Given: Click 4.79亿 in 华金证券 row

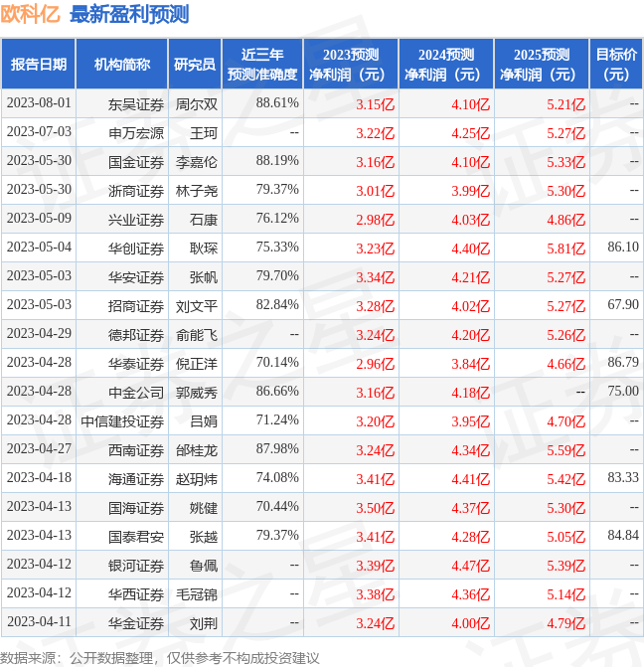Looking at the screenshot, I should click(566, 624).
